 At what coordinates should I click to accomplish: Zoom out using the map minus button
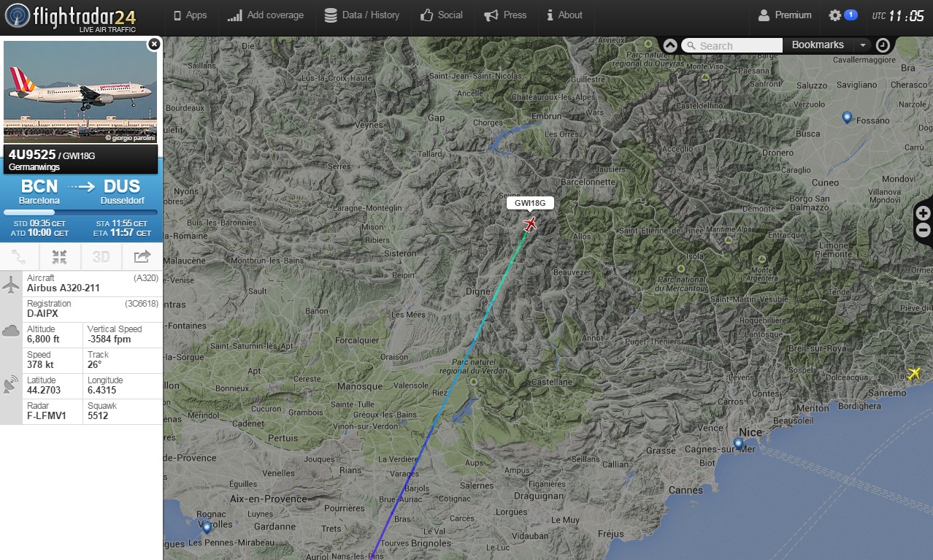pyautogui.click(x=924, y=231)
